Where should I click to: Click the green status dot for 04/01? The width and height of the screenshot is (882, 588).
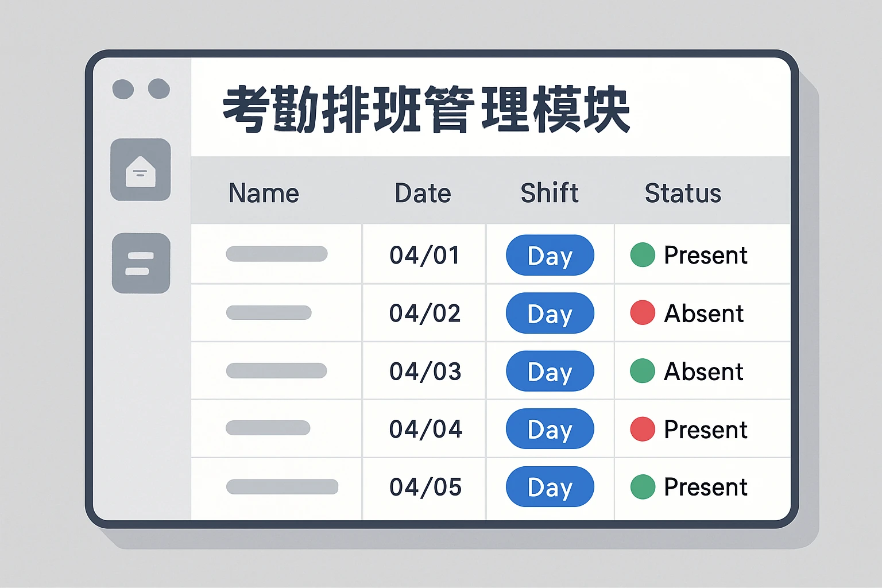pyautogui.click(x=643, y=255)
